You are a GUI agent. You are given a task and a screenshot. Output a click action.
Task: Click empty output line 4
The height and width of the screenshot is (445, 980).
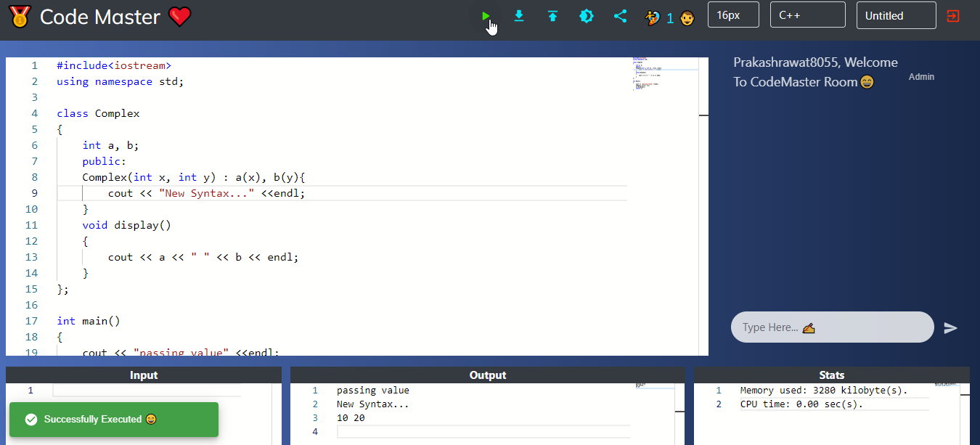pyautogui.click(x=483, y=432)
